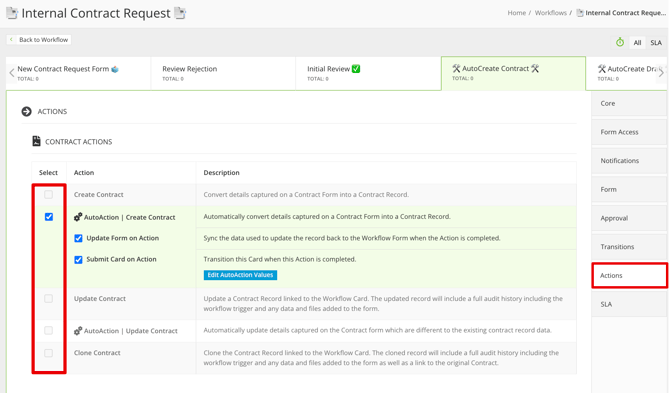Image resolution: width=670 pixels, height=393 pixels.
Task: Open the Form Access settings tab
Action: [629, 132]
